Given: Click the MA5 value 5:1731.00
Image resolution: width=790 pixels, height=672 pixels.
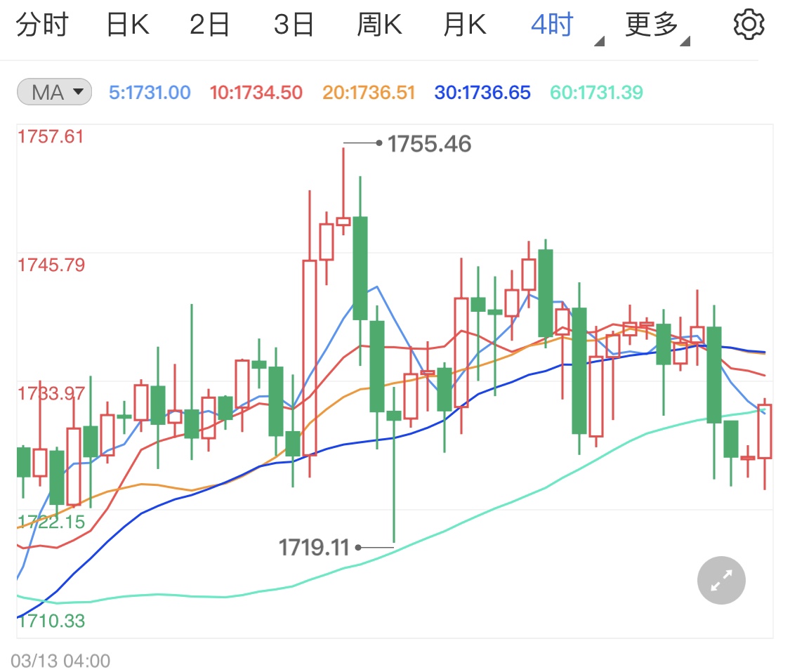Looking at the screenshot, I should tap(150, 92).
